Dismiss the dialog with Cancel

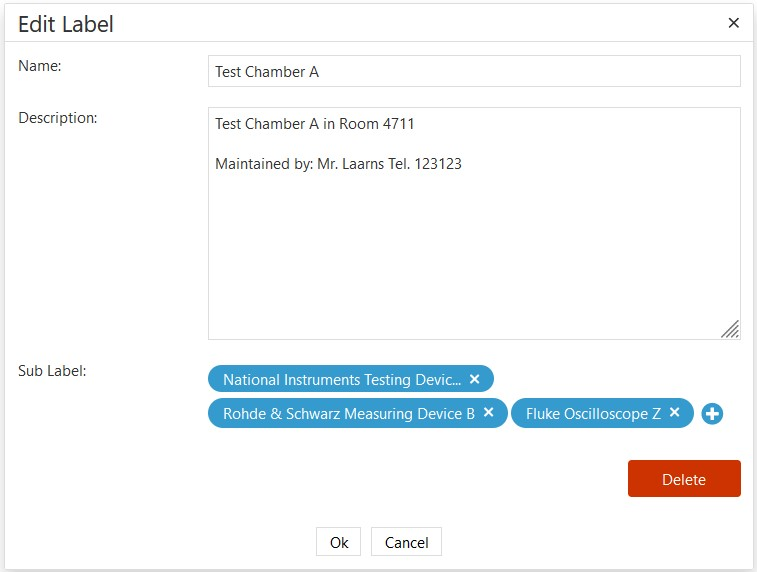[x=406, y=542]
